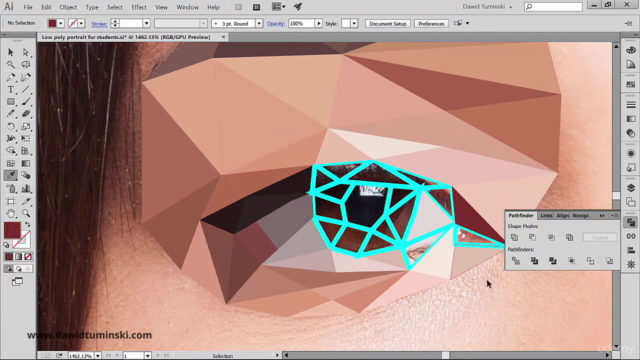Show more tabs in Pathfinder panel group

(x=602, y=216)
